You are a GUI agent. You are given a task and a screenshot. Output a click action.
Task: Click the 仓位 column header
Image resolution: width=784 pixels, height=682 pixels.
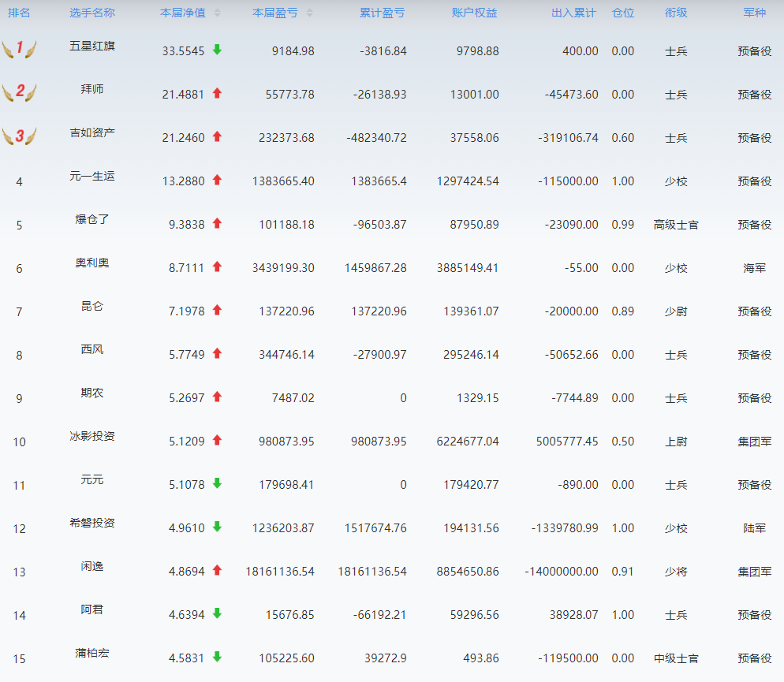(623, 13)
